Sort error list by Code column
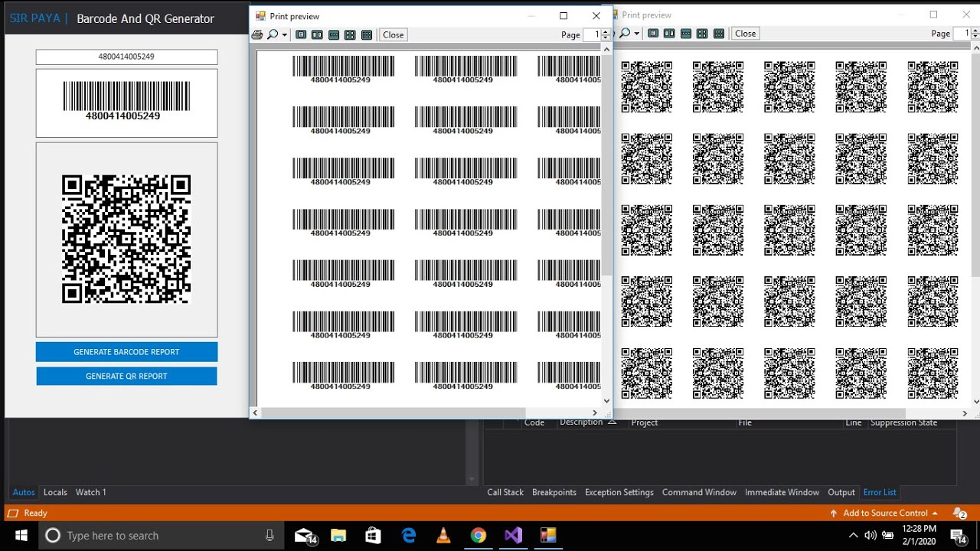Screen dimensions: 980x551 pos(534,422)
